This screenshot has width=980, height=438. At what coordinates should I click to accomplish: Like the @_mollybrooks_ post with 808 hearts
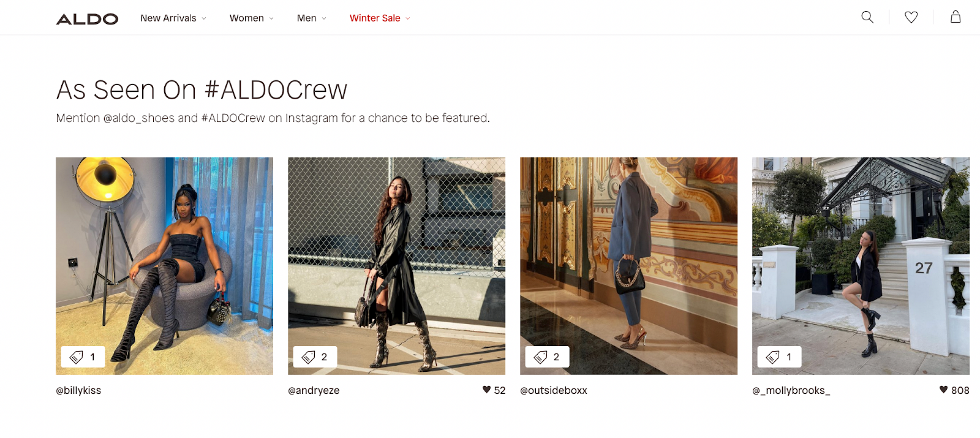click(943, 390)
